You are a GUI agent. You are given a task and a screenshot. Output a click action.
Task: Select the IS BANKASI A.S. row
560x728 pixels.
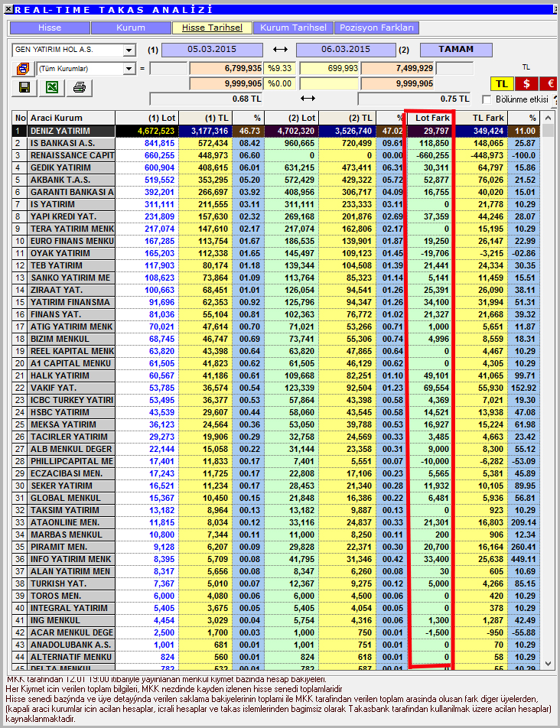tap(276, 144)
